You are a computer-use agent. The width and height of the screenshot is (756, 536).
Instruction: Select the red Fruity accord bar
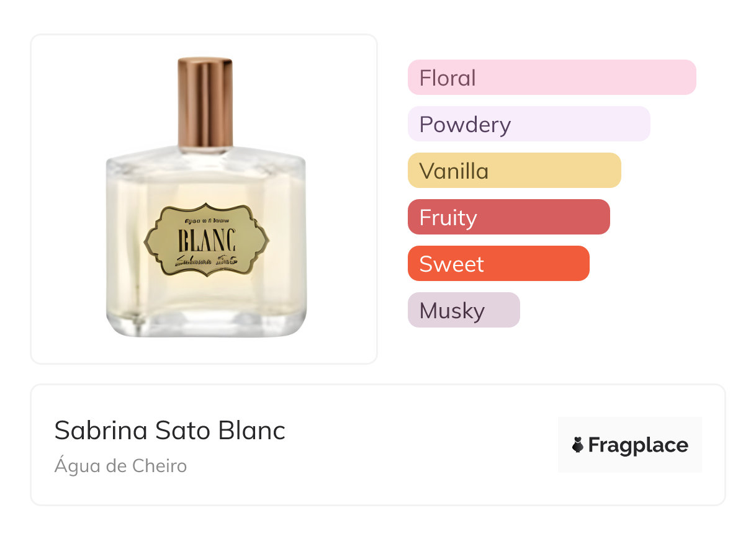tap(508, 217)
